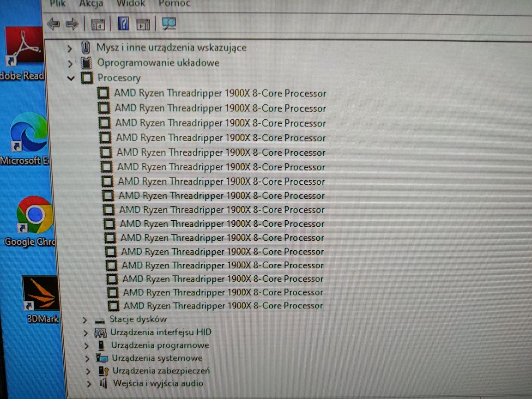Select Urządzenia interfejsu HID label
The height and width of the screenshot is (399, 532).
tap(161, 332)
